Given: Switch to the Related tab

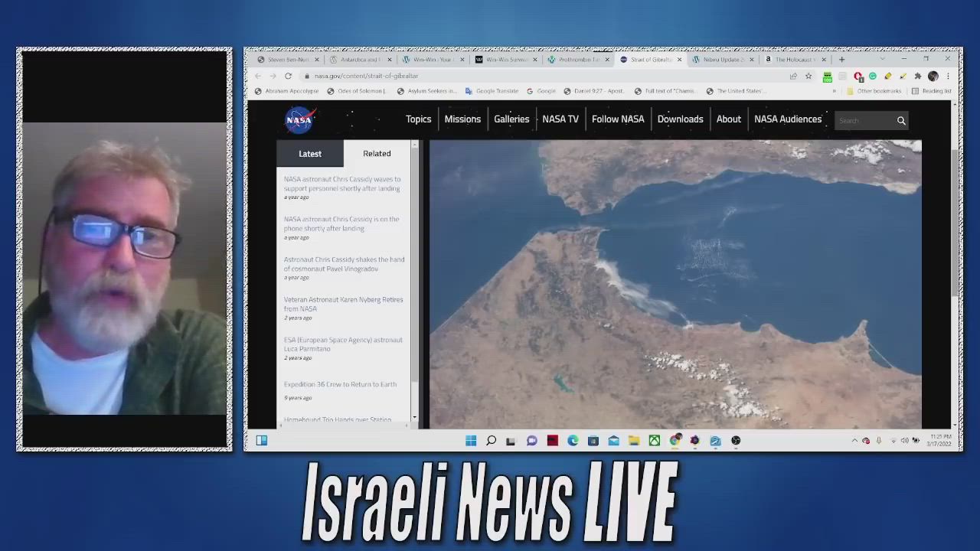Looking at the screenshot, I should click(377, 154).
